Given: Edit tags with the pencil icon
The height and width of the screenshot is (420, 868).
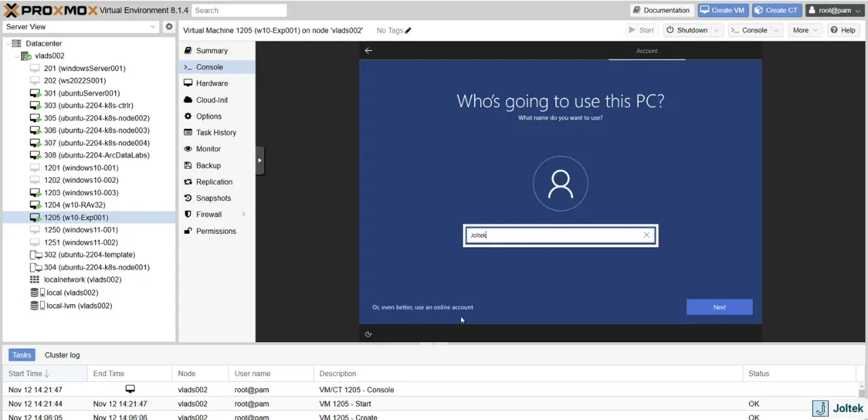Looking at the screenshot, I should 408,30.
